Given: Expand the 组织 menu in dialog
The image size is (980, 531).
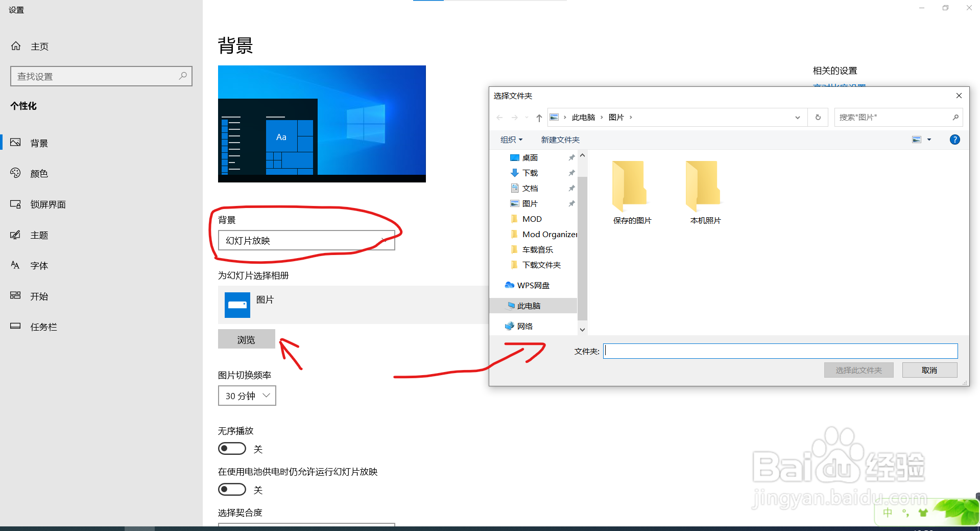Looking at the screenshot, I should pyautogui.click(x=511, y=140).
